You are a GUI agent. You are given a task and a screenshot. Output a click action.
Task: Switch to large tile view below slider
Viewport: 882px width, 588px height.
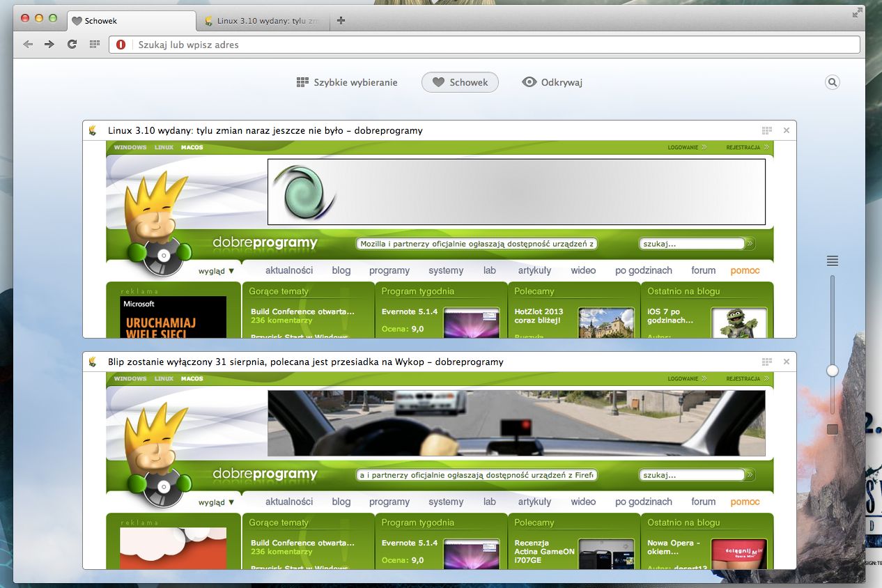click(833, 429)
